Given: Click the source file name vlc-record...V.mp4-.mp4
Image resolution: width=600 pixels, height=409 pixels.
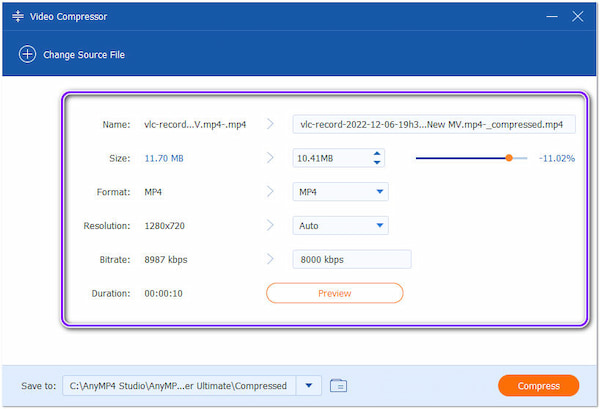Looking at the screenshot, I should tap(195, 125).
